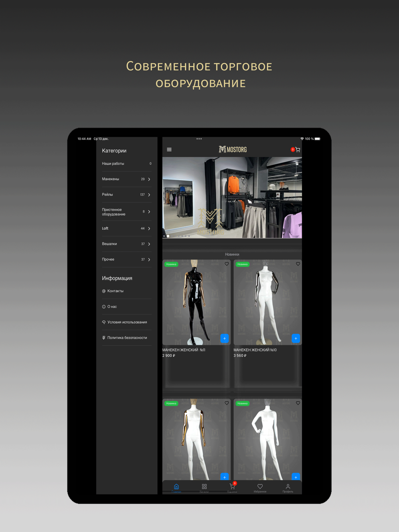Add gold-arm white mannequin to cart with plus

(225, 477)
